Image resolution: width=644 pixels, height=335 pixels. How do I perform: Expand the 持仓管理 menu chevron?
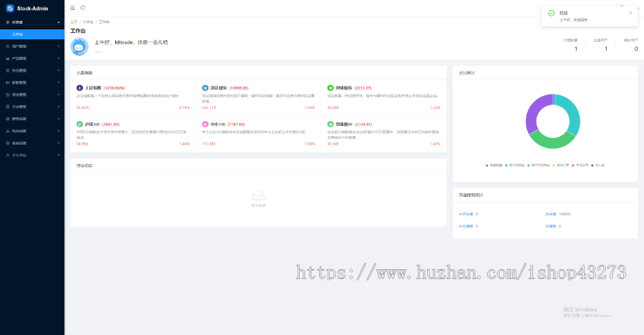tap(59, 71)
